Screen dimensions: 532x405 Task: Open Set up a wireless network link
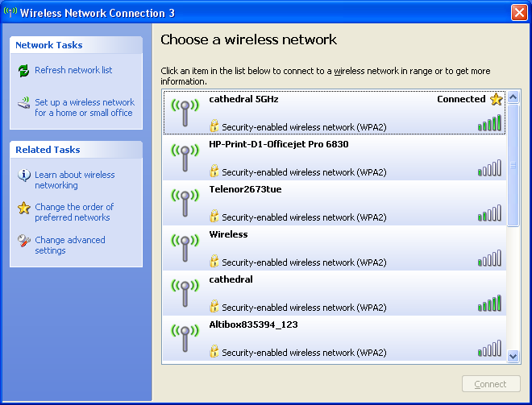coord(85,107)
